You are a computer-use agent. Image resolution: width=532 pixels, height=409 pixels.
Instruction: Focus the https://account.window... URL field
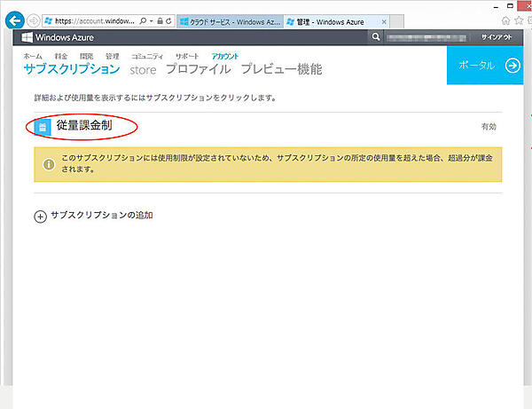coord(95,21)
